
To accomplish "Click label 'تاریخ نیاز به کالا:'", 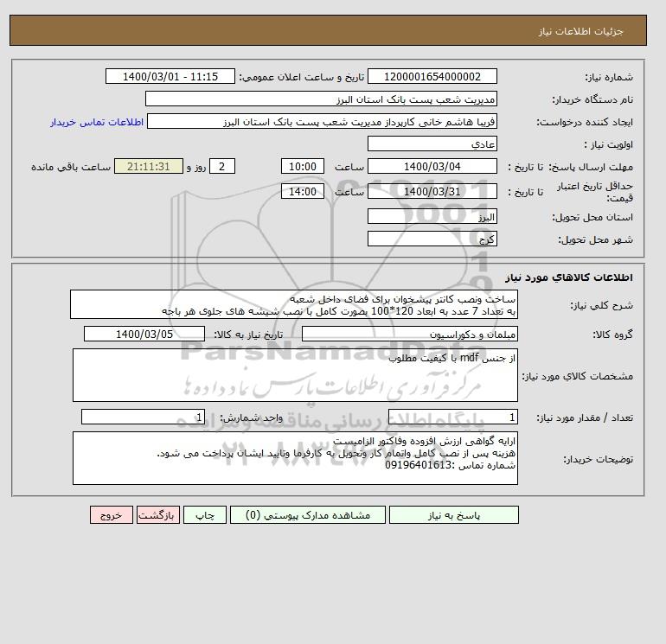I will pos(248,335).
